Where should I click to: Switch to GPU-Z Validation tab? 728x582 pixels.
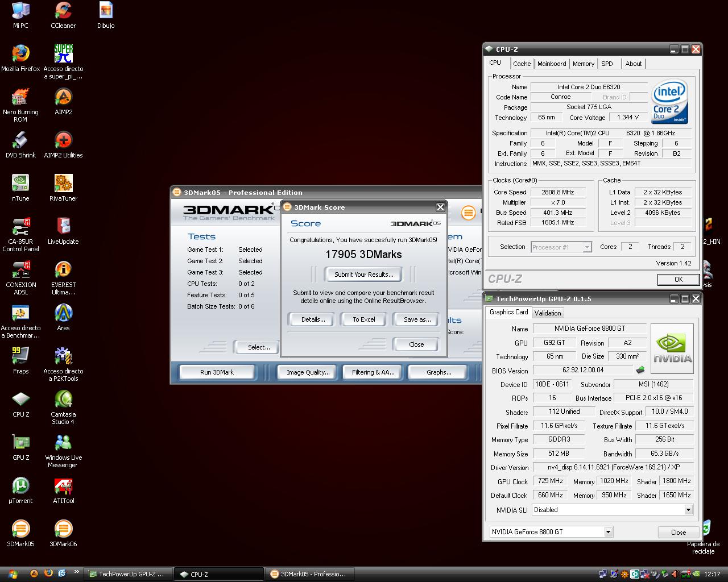point(548,313)
